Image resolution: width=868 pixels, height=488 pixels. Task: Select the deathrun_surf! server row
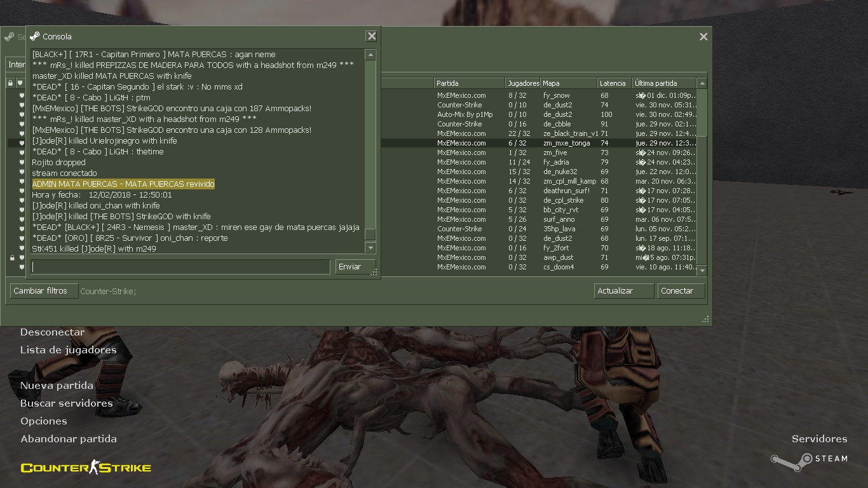[538, 191]
